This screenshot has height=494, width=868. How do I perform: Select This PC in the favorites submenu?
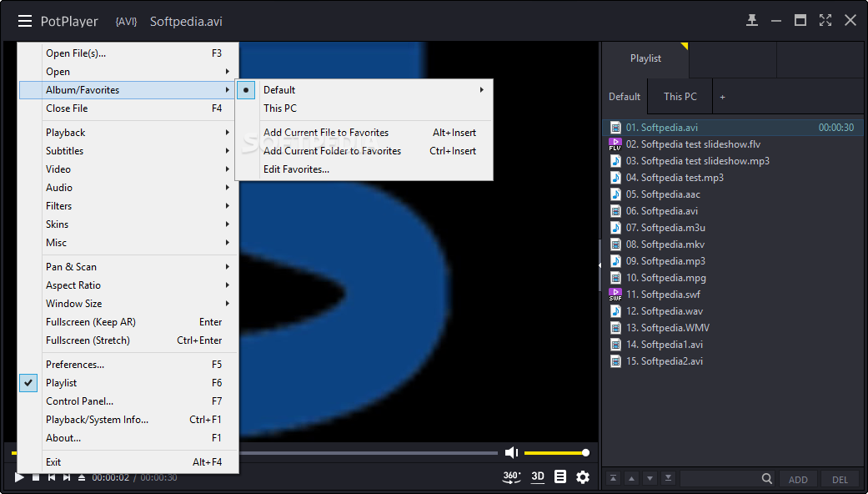coord(365,108)
